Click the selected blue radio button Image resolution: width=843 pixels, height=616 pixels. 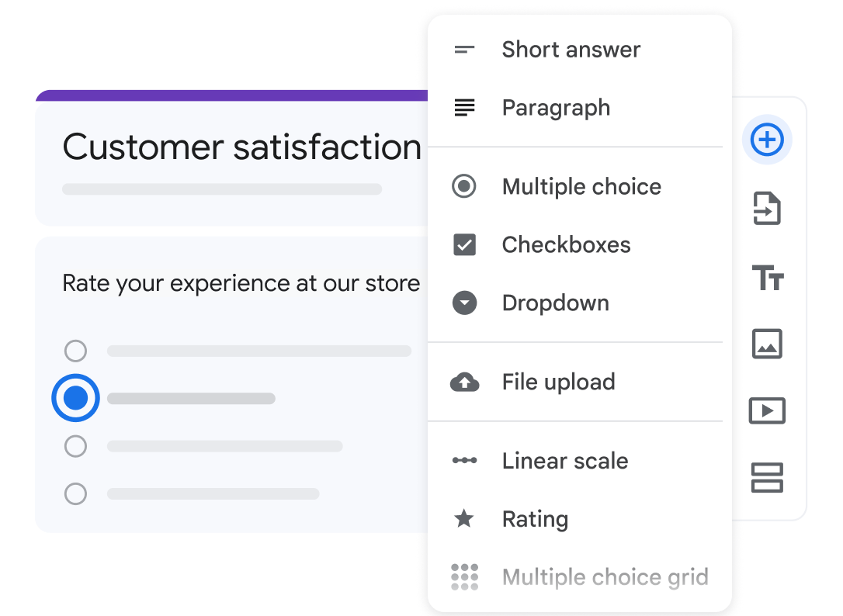pos(75,398)
